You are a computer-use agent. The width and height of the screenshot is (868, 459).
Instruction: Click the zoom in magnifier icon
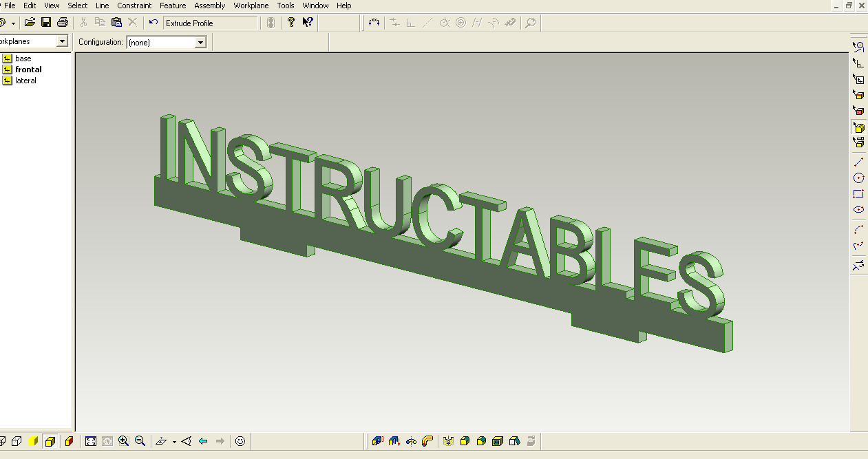coord(124,441)
